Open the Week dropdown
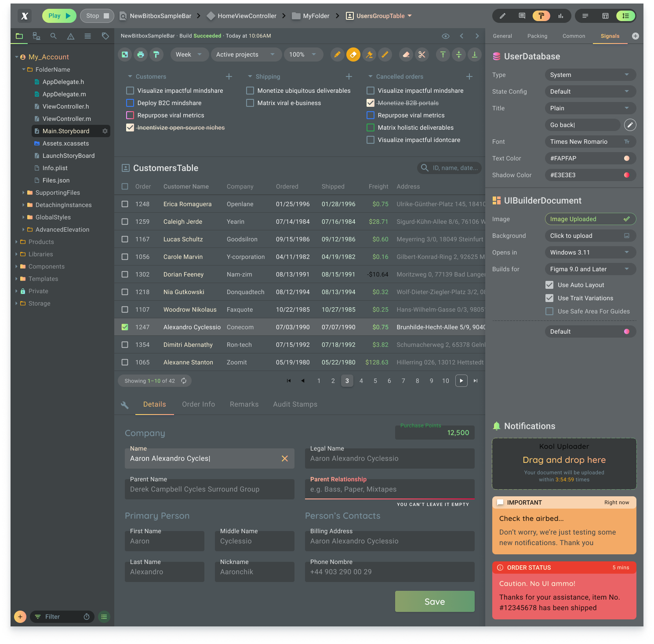654x644 pixels. 189,55
